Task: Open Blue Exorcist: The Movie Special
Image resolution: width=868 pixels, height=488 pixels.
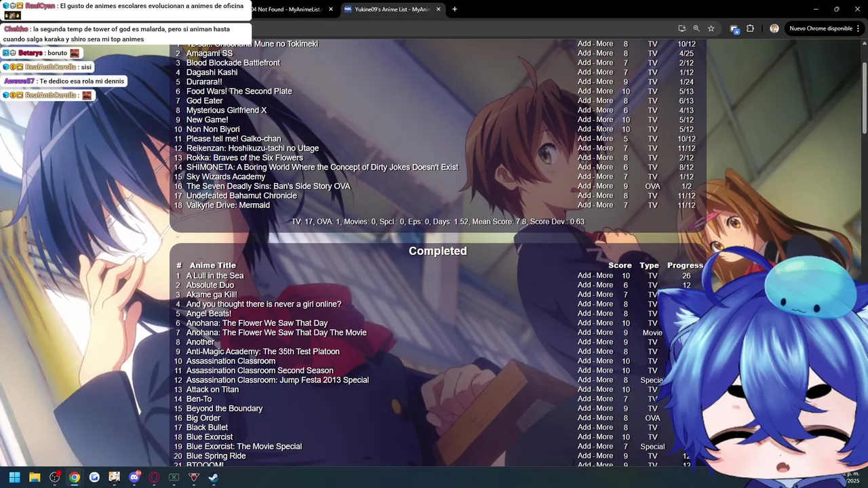Action: 244,447
